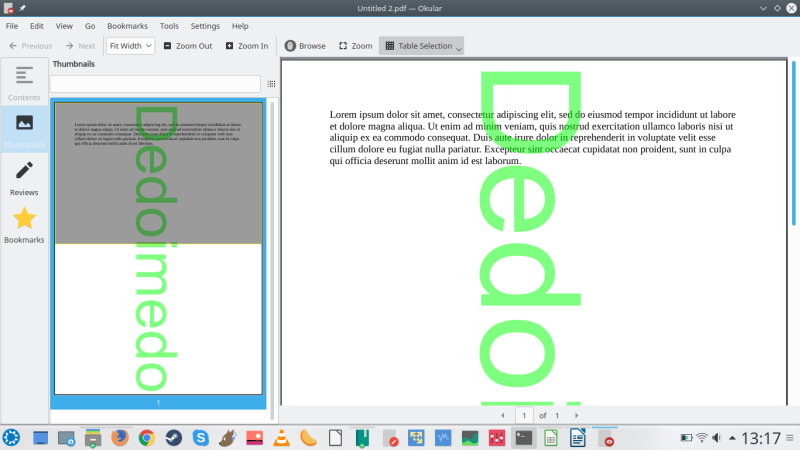
Task: Click the current page number field
Action: pyautogui.click(x=524, y=415)
